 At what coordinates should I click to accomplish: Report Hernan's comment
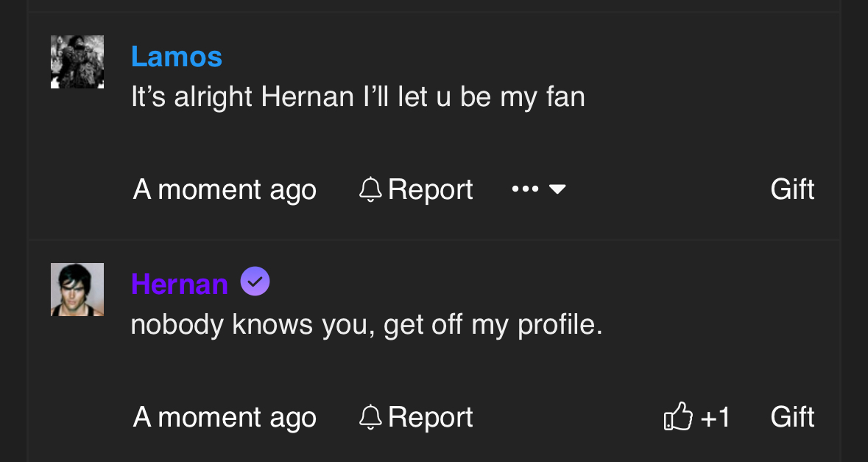click(416, 417)
